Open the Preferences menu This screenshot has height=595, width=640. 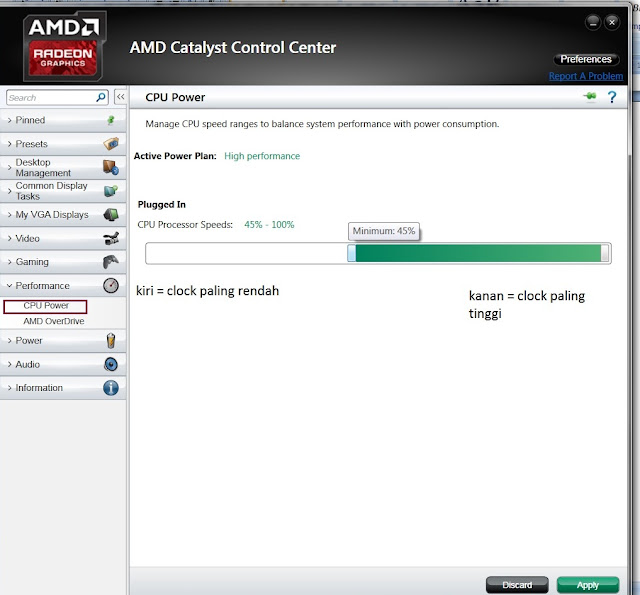586,60
